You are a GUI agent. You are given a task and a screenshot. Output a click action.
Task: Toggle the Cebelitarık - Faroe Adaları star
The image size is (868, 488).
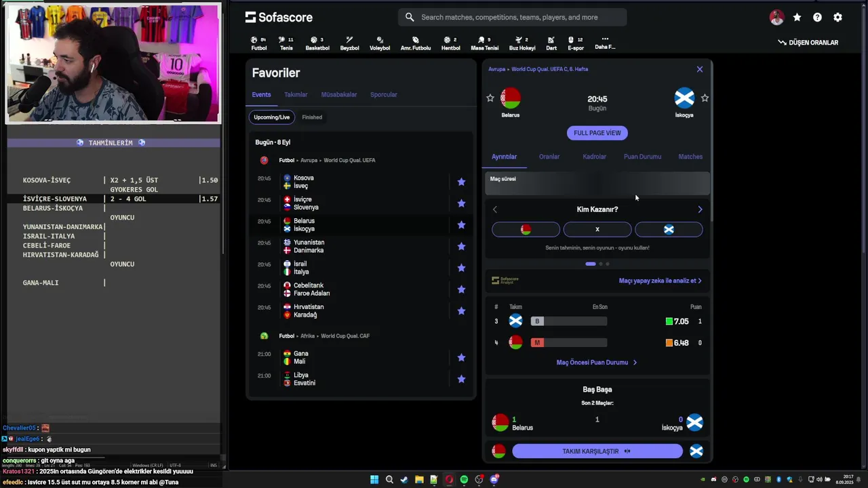(x=461, y=289)
